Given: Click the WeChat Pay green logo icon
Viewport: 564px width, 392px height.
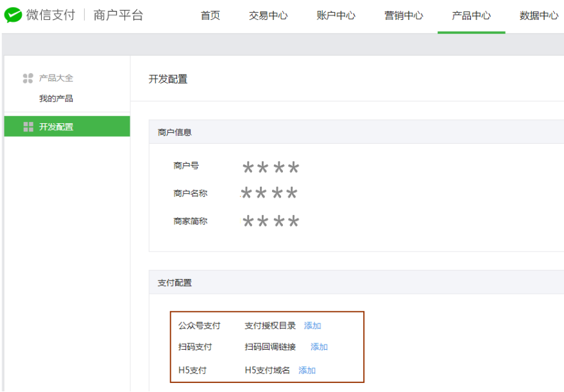Looking at the screenshot, I should pos(13,15).
